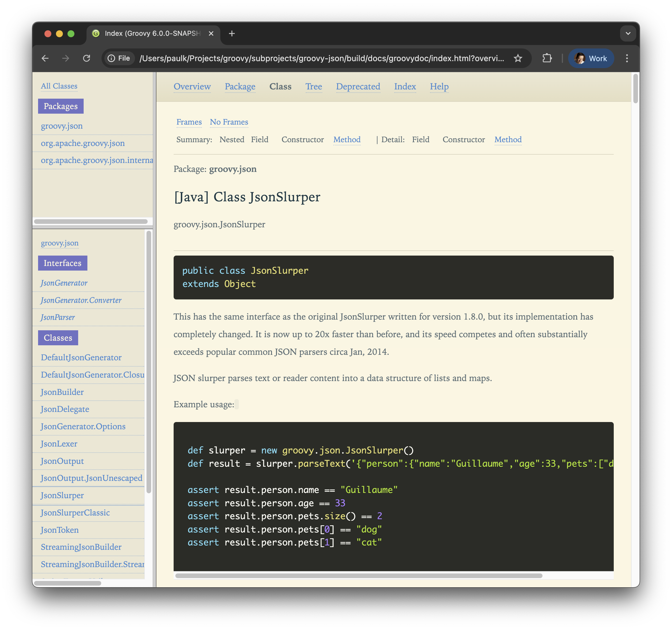
Task: Click the classes frame vertical scrollbar
Action: tap(149, 362)
